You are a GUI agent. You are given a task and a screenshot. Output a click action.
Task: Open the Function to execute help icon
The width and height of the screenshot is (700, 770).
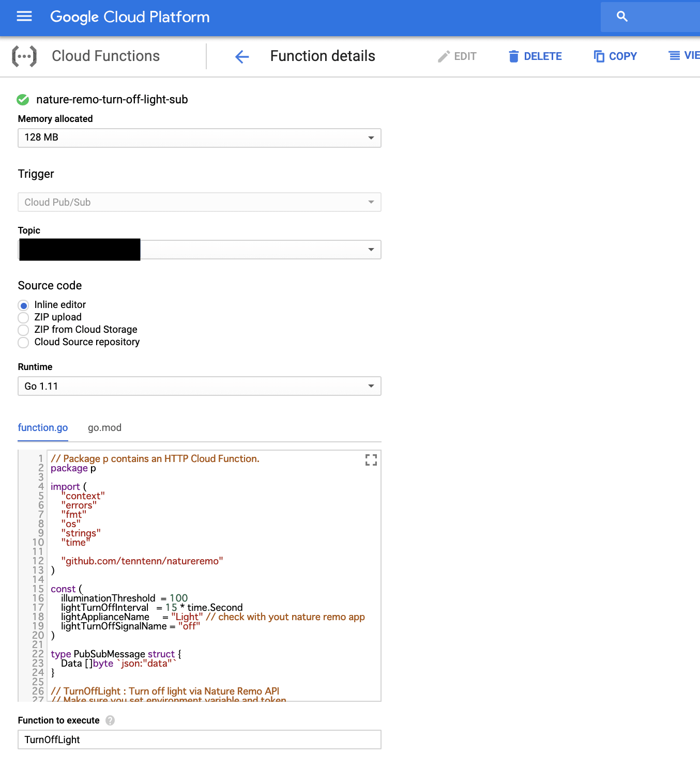point(110,720)
